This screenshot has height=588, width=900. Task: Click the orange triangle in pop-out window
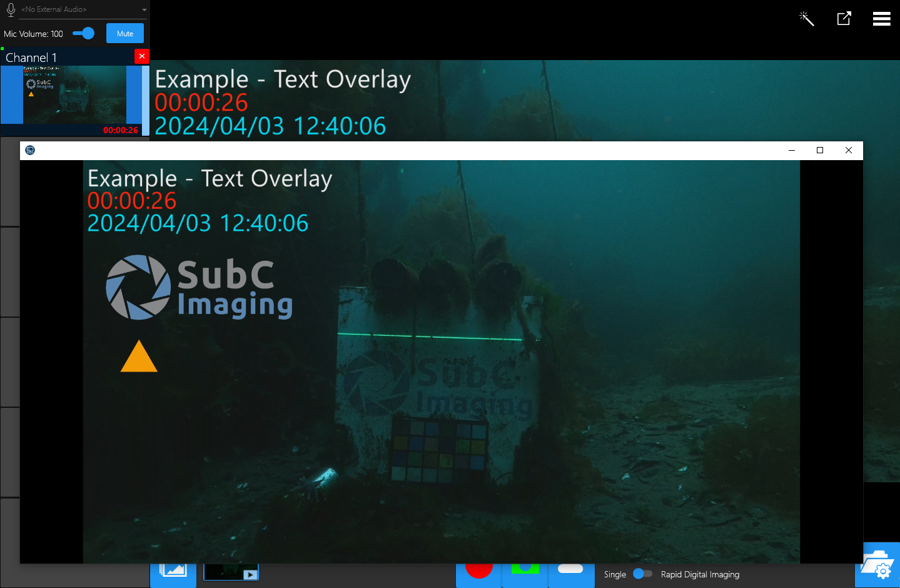[139, 358]
